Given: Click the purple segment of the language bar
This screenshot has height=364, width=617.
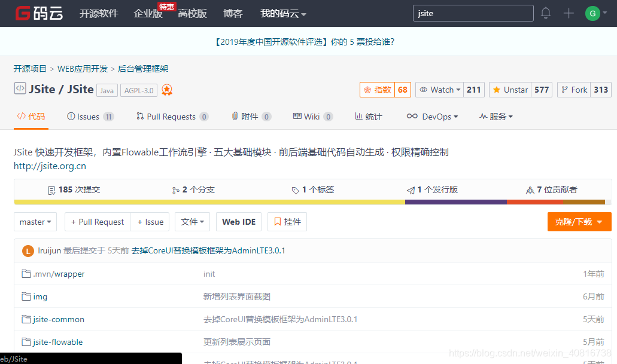Looking at the screenshot, I should (455, 202).
